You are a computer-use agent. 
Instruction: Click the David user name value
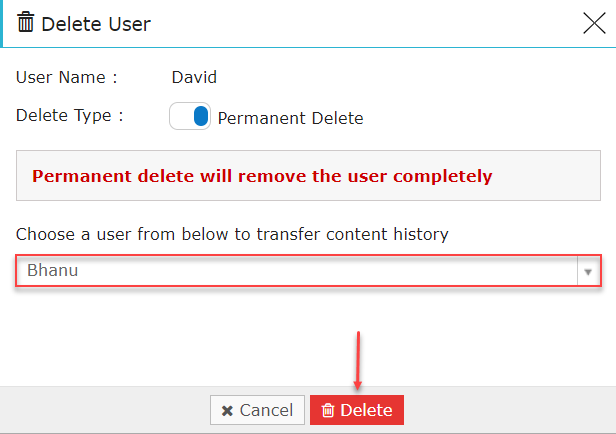click(x=194, y=77)
